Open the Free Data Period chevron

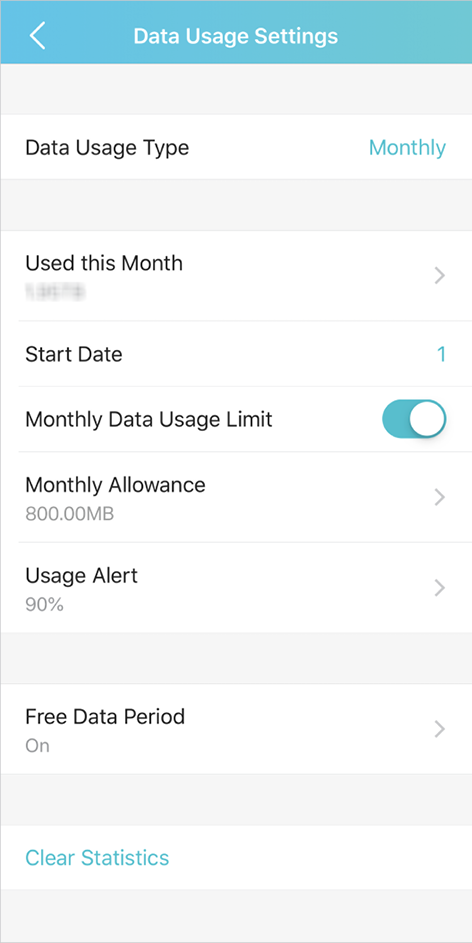coord(440,730)
